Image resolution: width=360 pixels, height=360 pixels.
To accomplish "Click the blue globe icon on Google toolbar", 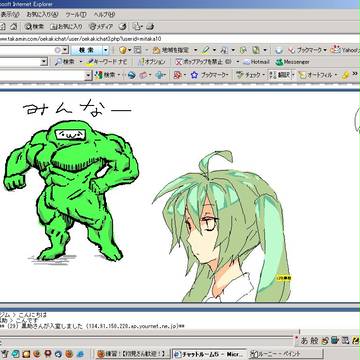I will (132, 75).
